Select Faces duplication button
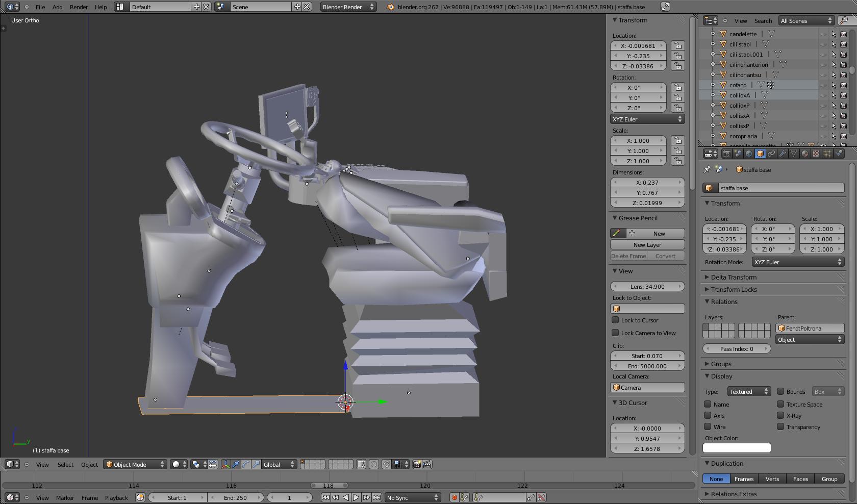 800,478
